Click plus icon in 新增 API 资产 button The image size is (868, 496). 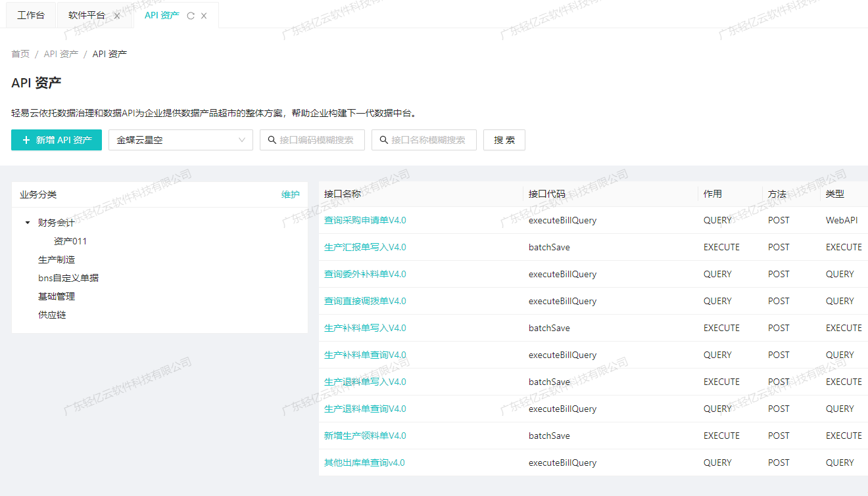click(26, 140)
